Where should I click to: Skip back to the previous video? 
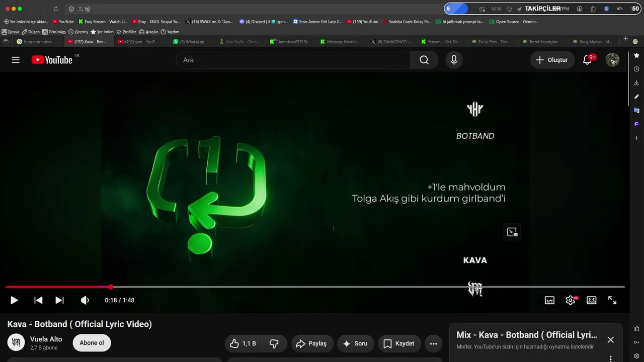coord(38,300)
